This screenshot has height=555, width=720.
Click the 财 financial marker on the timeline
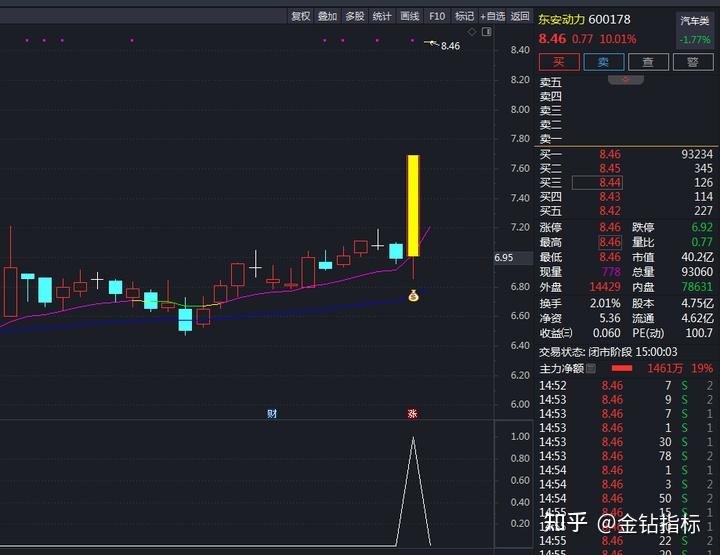click(x=272, y=414)
